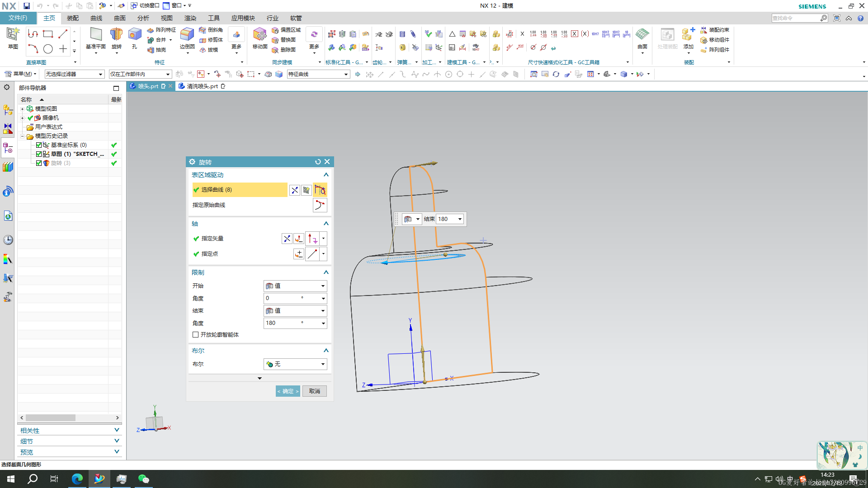Toggle the 草图 (1) SKETCH checkbox
The height and width of the screenshot is (488, 868).
coord(39,154)
